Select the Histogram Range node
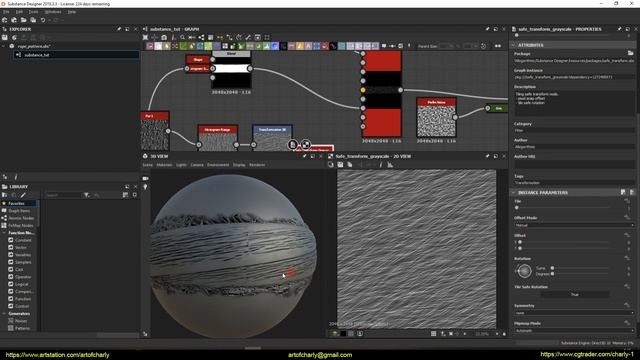 coord(217,139)
